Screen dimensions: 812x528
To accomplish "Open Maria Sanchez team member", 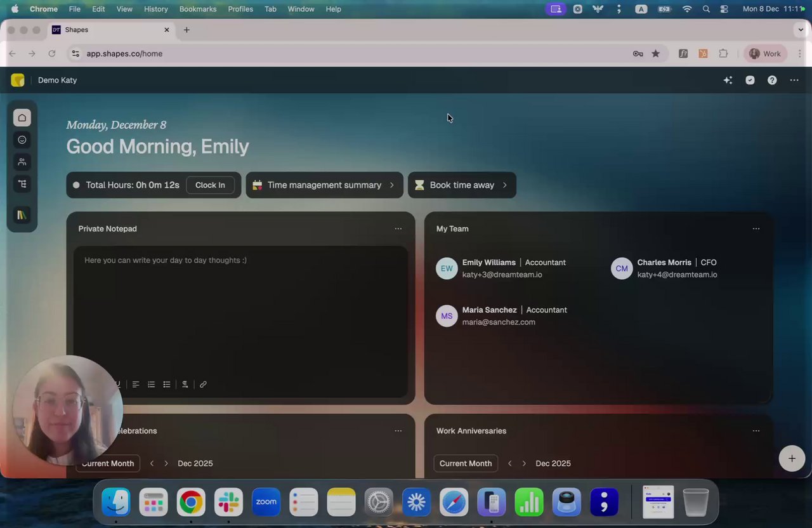I will 502,316.
